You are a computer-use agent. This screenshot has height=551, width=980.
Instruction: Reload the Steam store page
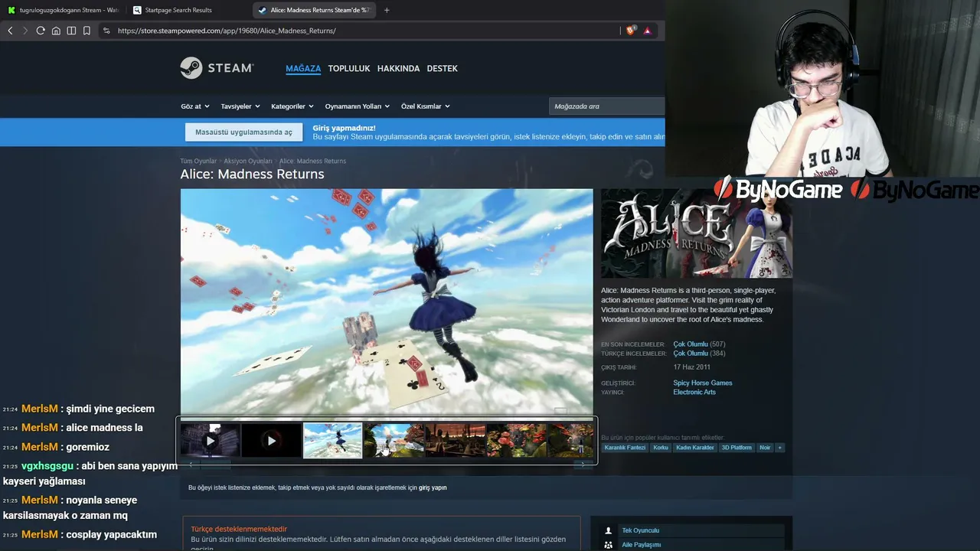[41, 31]
